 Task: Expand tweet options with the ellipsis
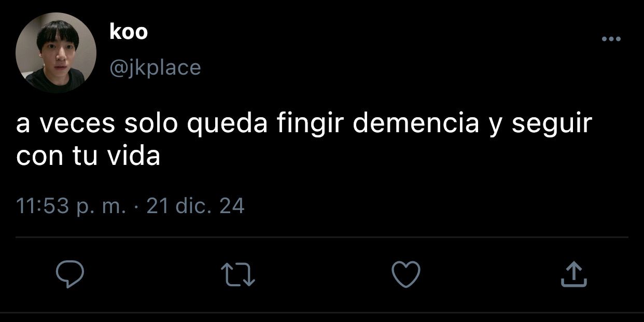[611, 39]
